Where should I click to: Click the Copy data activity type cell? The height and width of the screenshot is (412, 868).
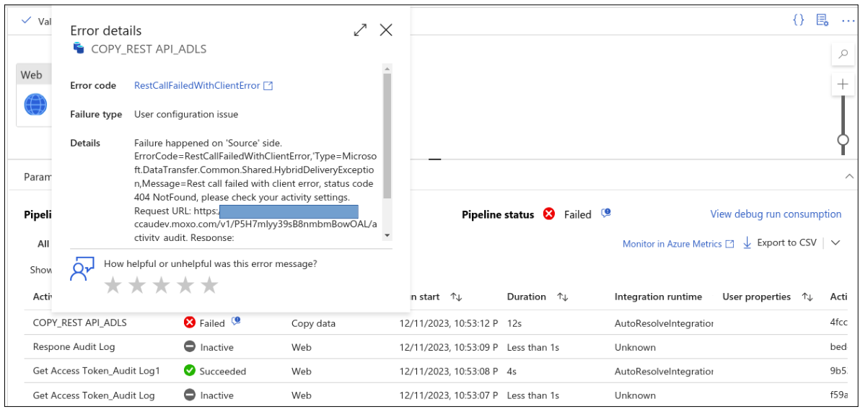(313, 323)
